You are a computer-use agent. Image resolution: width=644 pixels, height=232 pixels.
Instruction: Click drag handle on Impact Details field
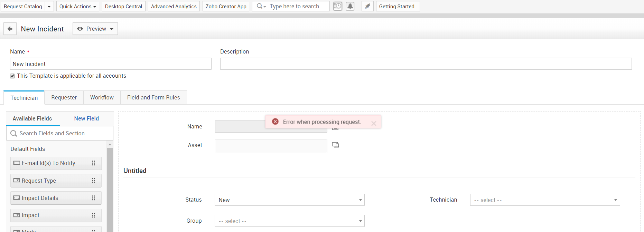[x=93, y=198]
